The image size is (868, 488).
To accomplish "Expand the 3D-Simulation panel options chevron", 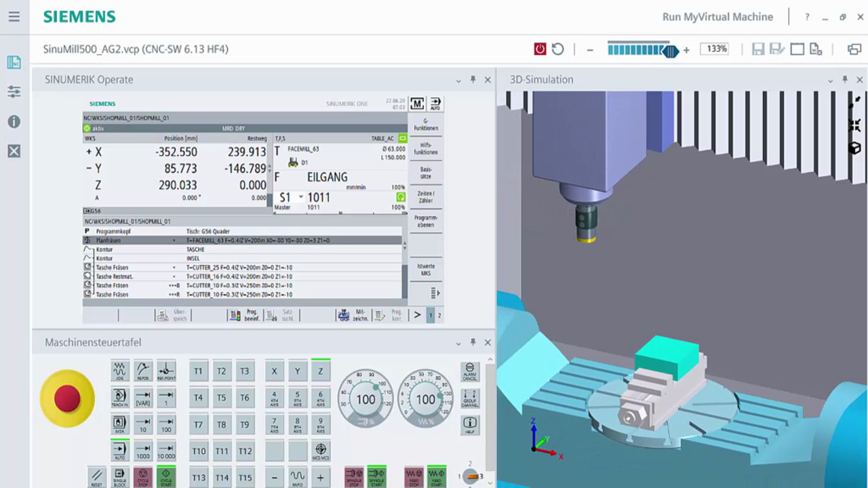I will [830, 80].
